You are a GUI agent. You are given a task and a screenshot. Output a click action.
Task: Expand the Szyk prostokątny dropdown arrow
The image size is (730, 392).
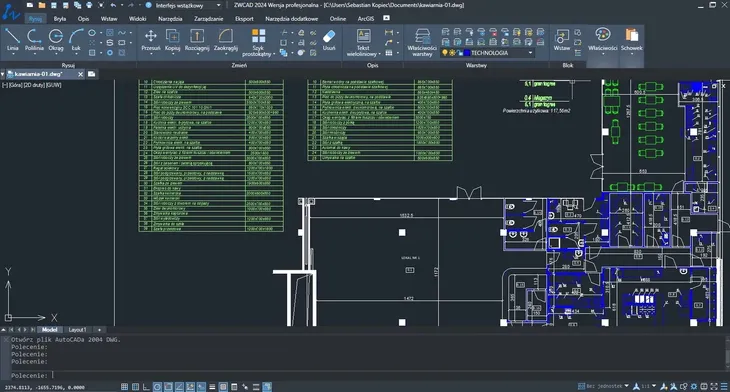(x=274, y=54)
